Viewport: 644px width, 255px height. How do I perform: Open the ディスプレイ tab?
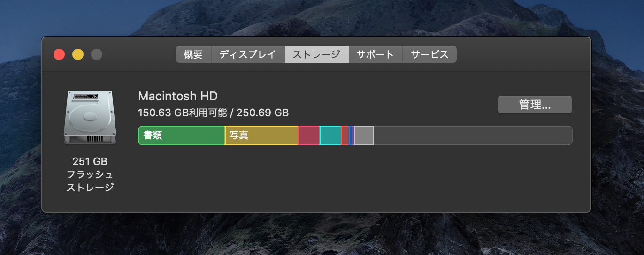(x=247, y=54)
